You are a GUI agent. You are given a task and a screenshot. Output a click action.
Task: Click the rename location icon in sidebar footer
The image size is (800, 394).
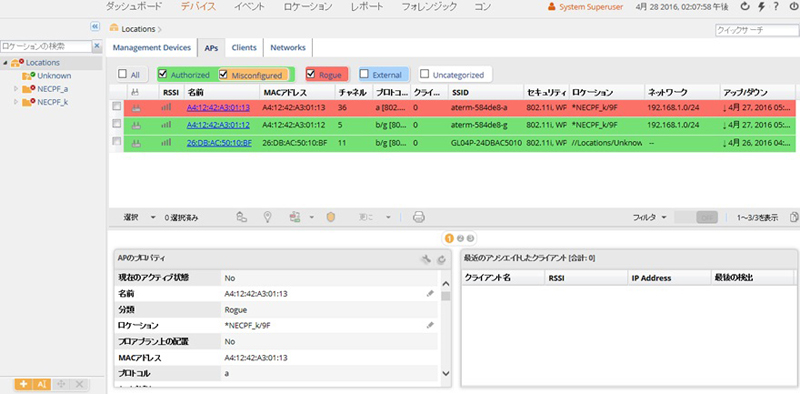pos(42,384)
